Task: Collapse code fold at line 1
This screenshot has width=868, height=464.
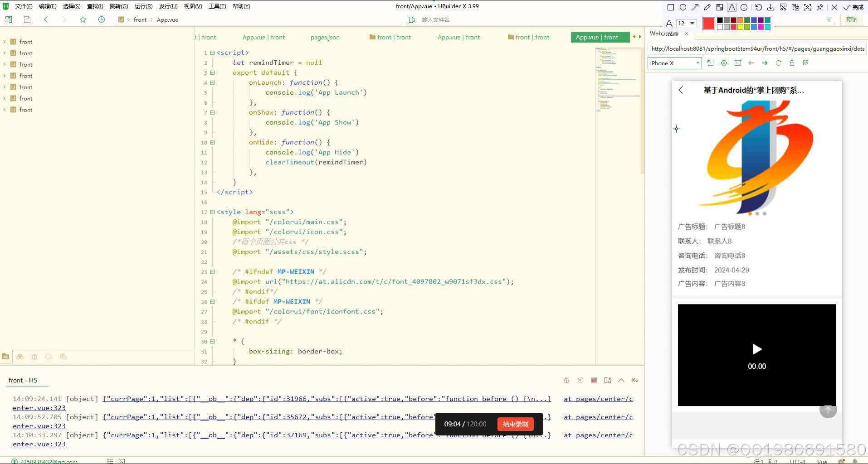Action: point(212,53)
